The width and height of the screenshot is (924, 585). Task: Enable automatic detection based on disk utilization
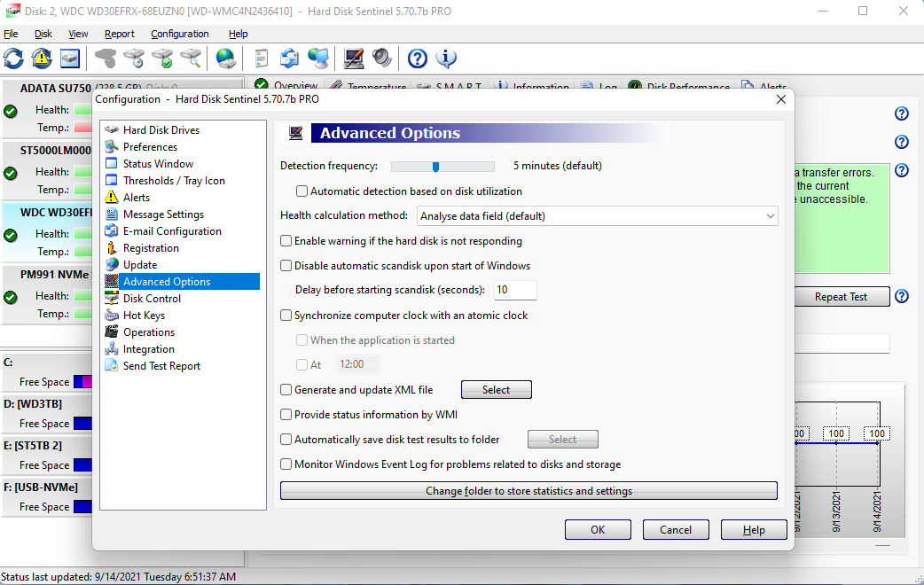(301, 191)
